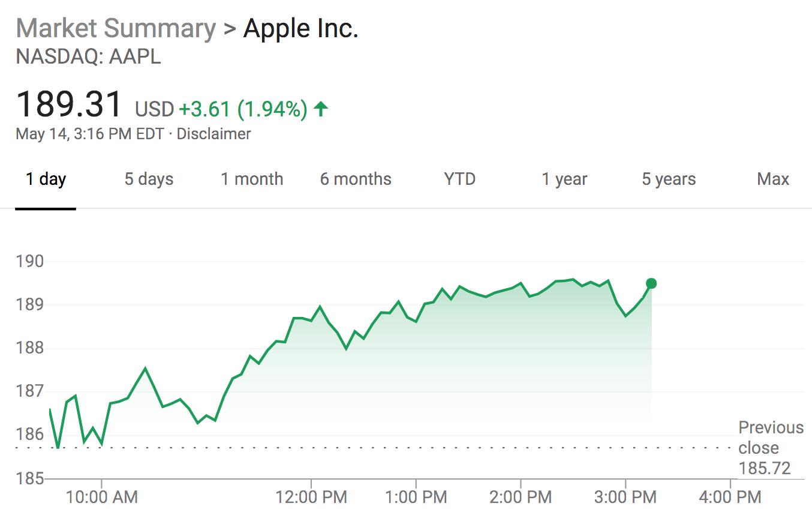Select the YTD range tab
Screen dimensions: 812x521
[460, 179]
